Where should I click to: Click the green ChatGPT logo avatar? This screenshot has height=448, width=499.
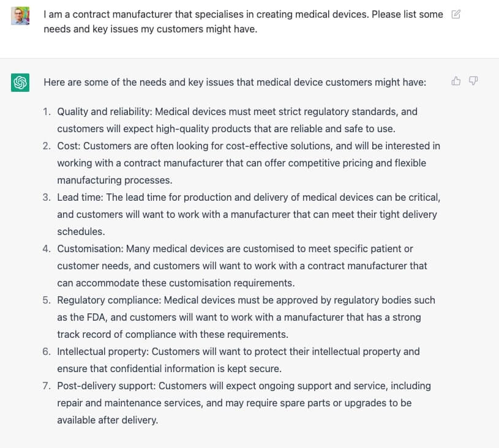[x=20, y=83]
